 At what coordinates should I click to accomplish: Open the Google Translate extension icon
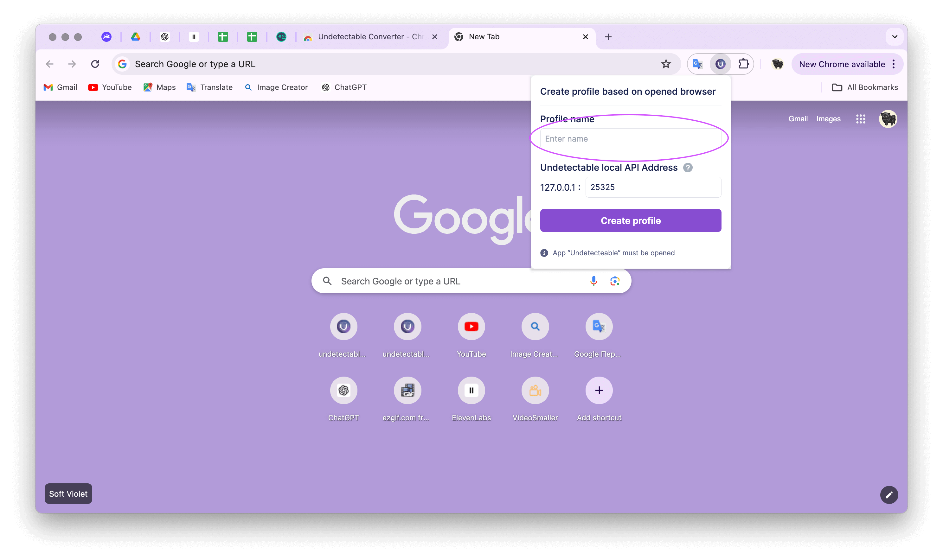tap(697, 64)
